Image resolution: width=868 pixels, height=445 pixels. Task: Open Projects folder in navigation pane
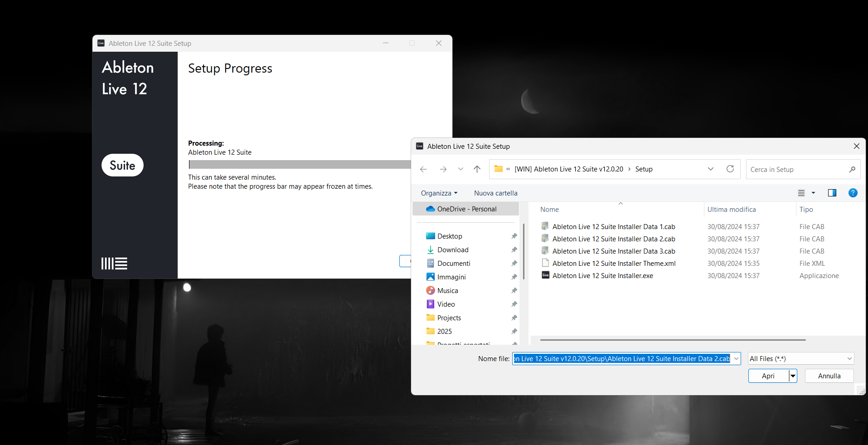tap(449, 318)
